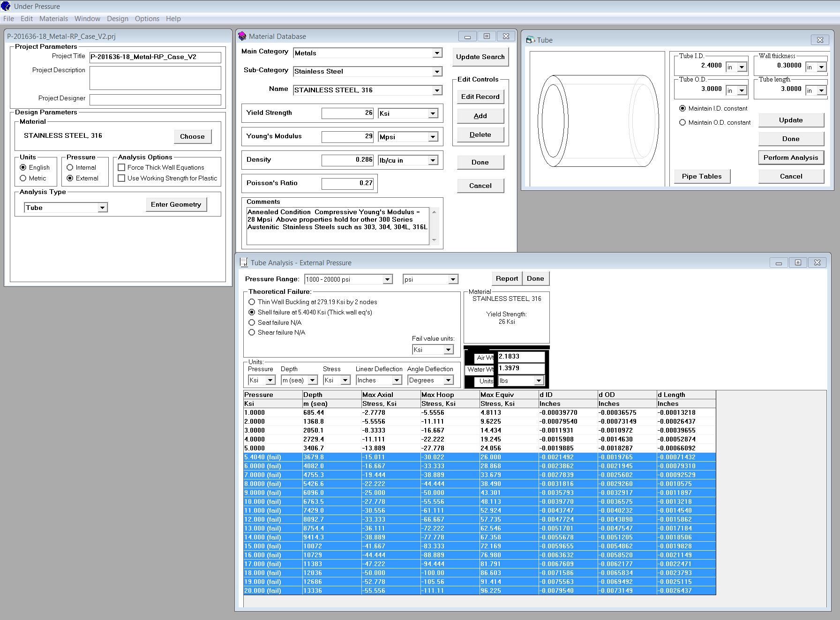Select English units radio button
This screenshot has width=840, height=620.
pyautogui.click(x=23, y=167)
